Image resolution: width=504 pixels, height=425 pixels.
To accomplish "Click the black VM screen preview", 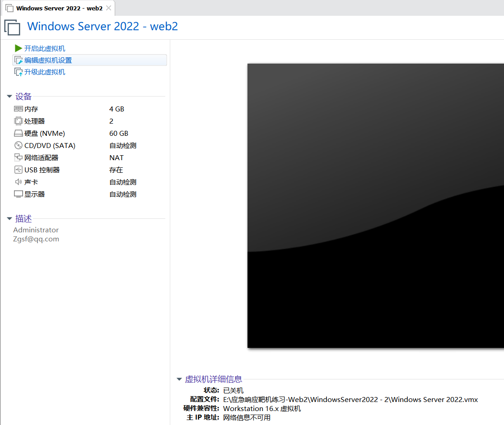I will click(x=375, y=205).
